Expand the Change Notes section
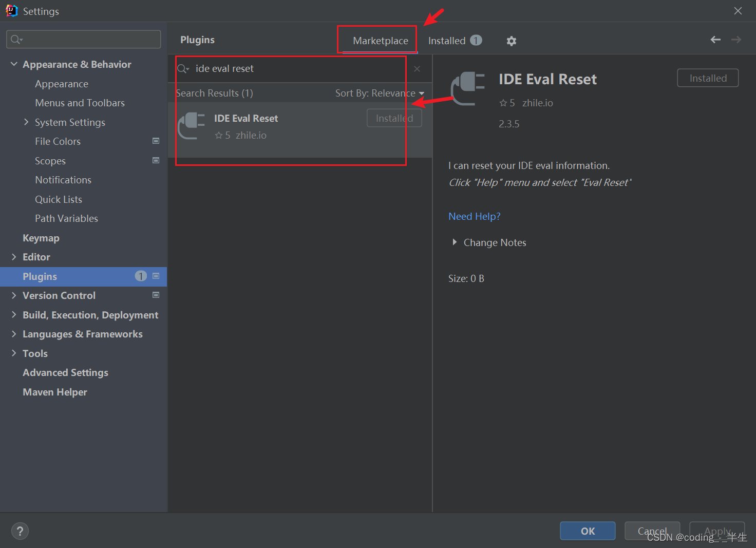The width and height of the screenshot is (756, 548). 455,242
